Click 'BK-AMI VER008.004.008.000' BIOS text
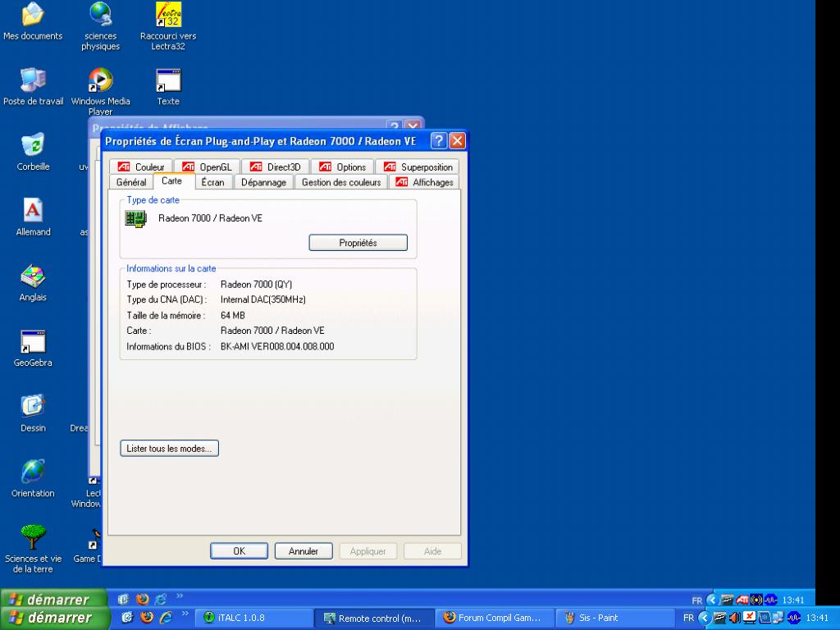Image resolution: width=840 pixels, height=630 pixels. [277, 347]
